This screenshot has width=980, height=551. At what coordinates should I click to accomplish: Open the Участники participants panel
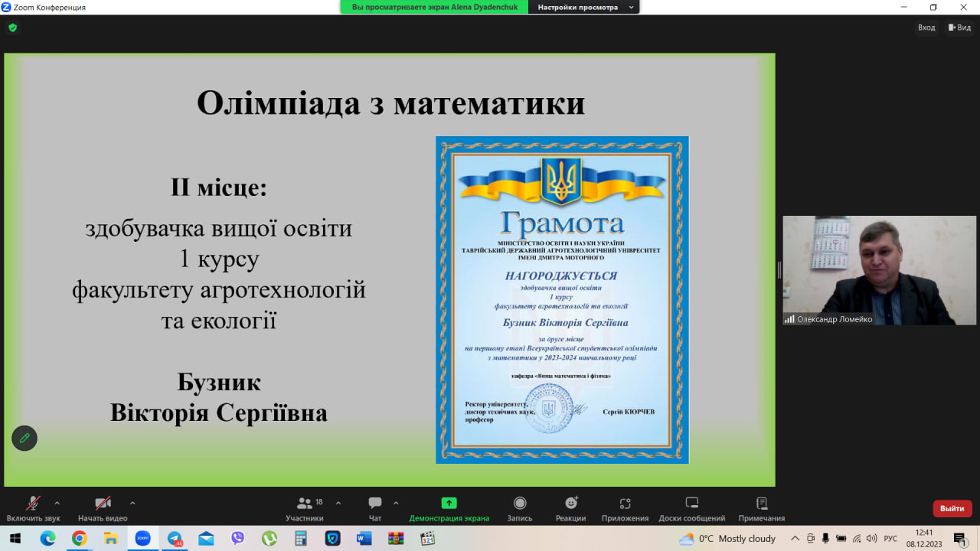[x=305, y=509]
